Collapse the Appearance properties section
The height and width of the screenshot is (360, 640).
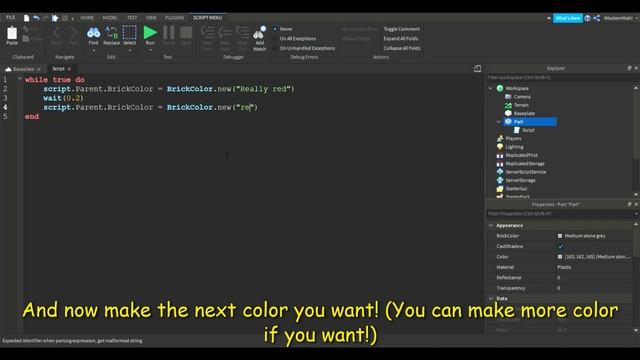click(x=491, y=225)
